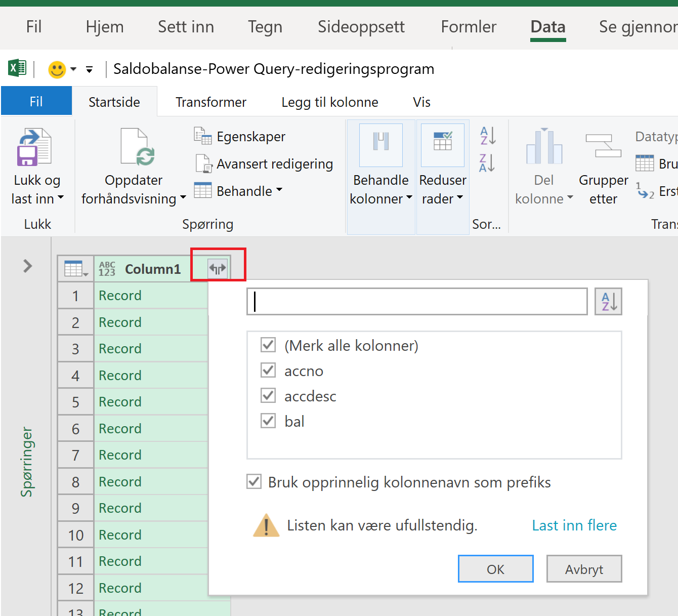
Task: Uncheck the bal column checkbox
Action: [268, 421]
